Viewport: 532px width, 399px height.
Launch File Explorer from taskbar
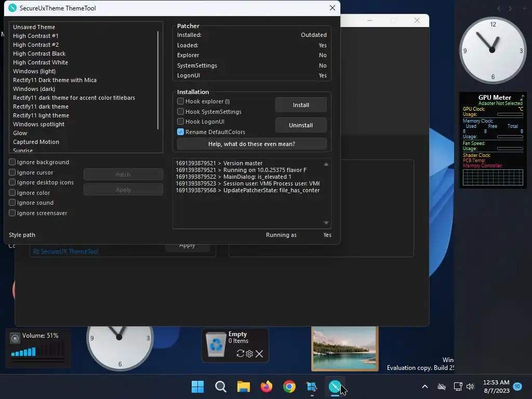click(x=243, y=387)
